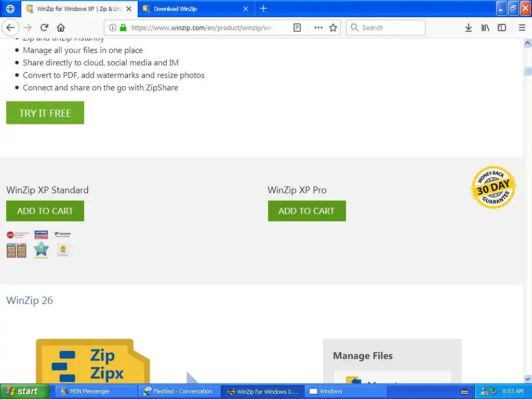Open the browser home page
The width and height of the screenshot is (532, 399).
click(61, 28)
